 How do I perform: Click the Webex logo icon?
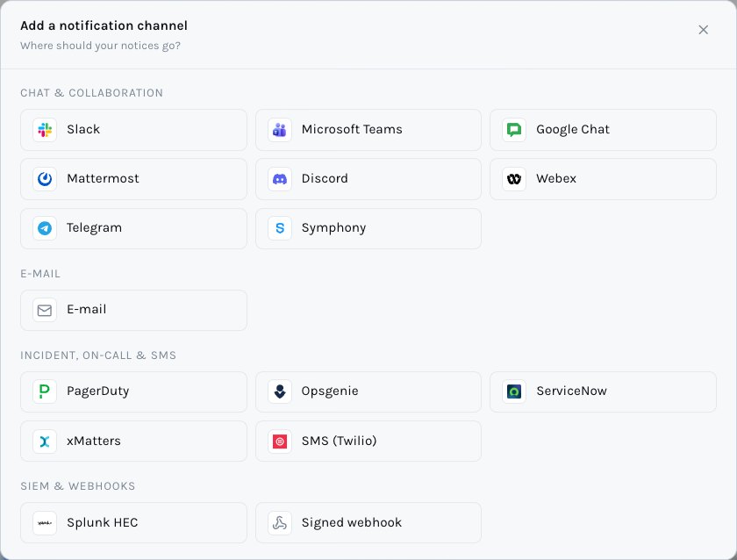pos(514,179)
